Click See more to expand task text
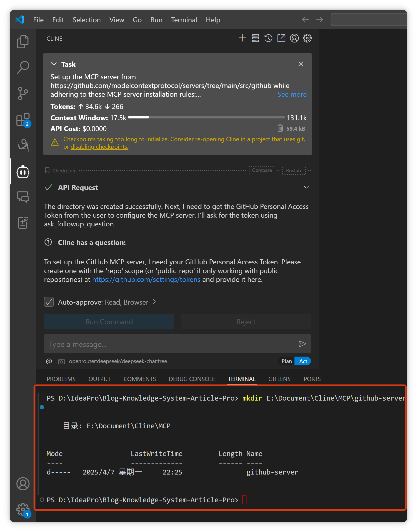Screen dimensions: 417x532 click(292, 94)
